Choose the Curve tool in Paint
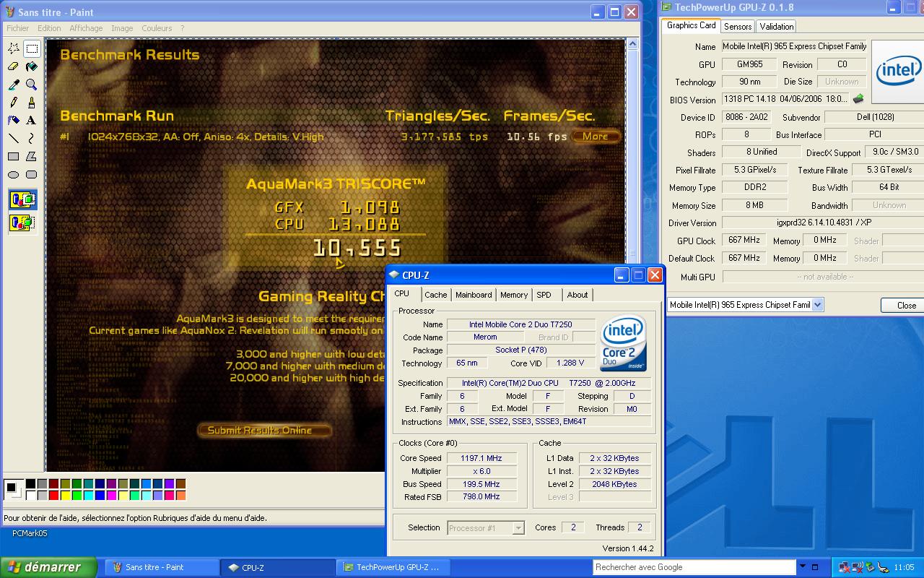The height and width of the screenshot is (578, 924). coord(32,139)
